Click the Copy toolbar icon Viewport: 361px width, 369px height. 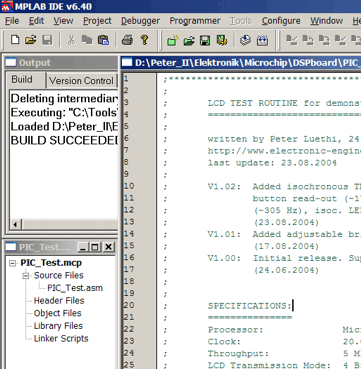[x=87, y=40]
